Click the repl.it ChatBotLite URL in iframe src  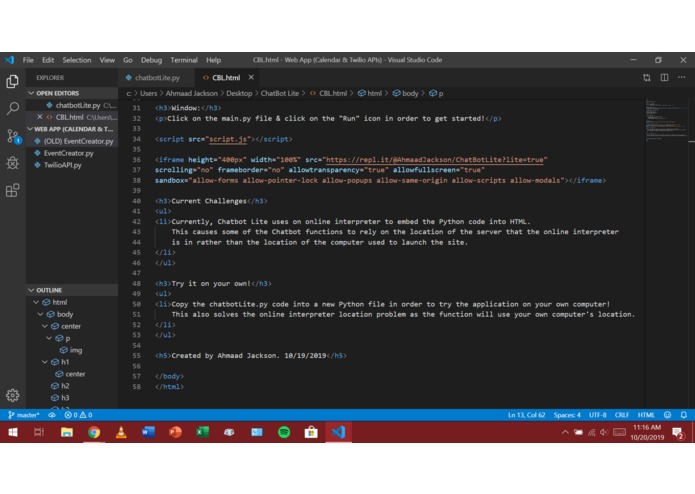[x=435, y=160]
